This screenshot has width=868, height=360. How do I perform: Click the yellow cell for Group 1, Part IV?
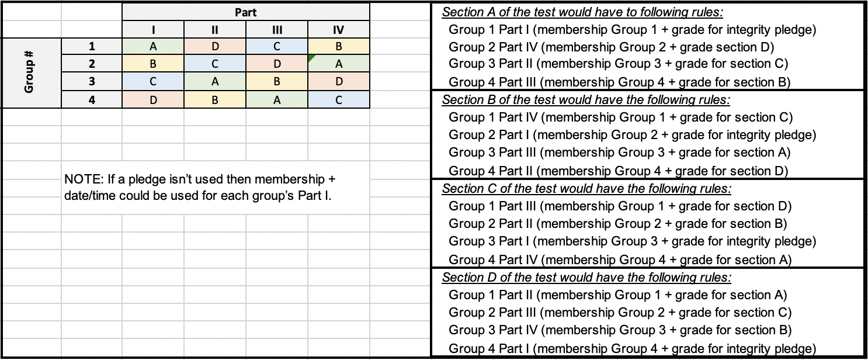(x=339, y=46)
